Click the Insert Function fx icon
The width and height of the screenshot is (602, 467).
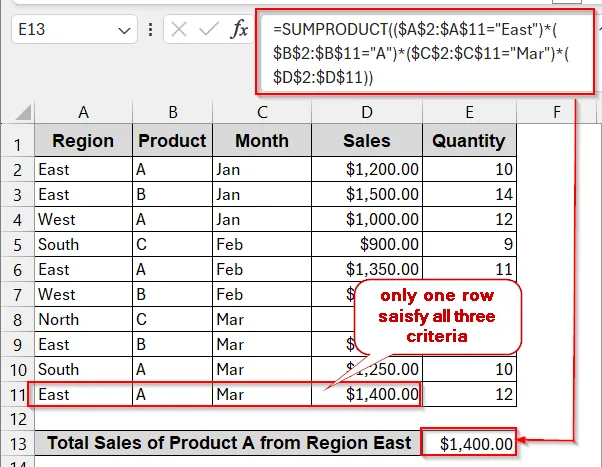pyautogui.click(x=239, y=29)
